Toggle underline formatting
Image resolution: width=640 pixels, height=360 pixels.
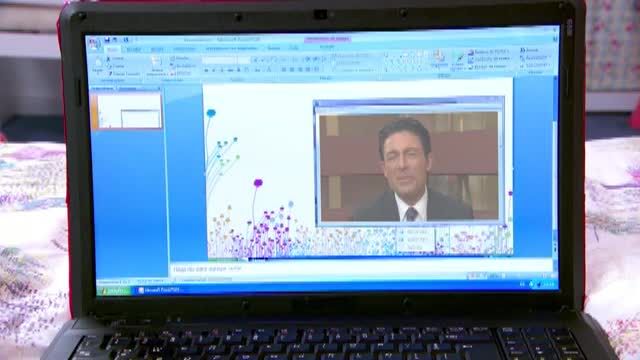point(222,70)
